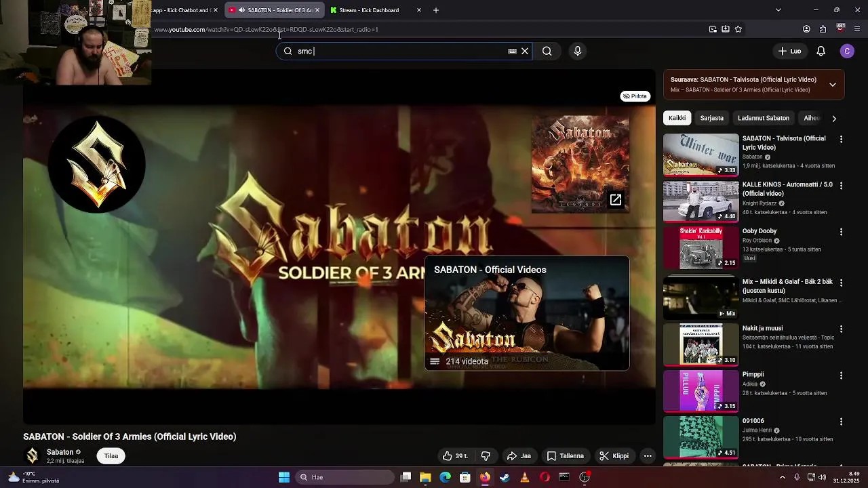
Task: Open options for Nakit ja muusi video
Action: click(x=841, y=329)
